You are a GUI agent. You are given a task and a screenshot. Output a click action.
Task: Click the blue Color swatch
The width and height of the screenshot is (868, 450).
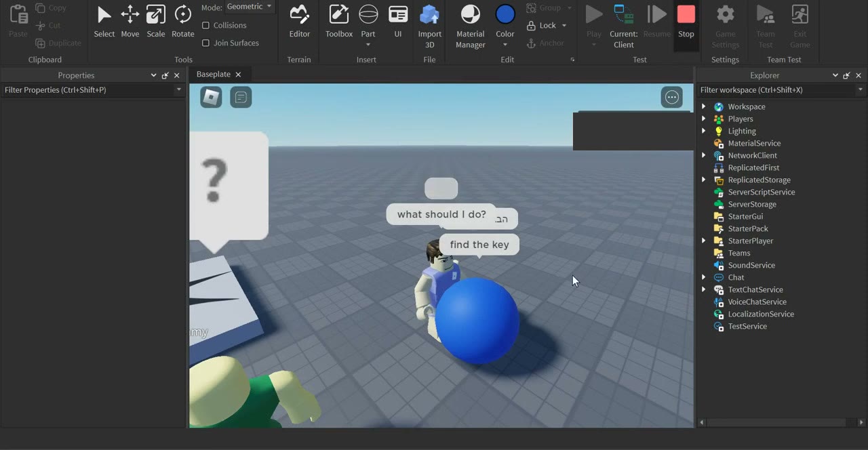(x=505, y=14)
